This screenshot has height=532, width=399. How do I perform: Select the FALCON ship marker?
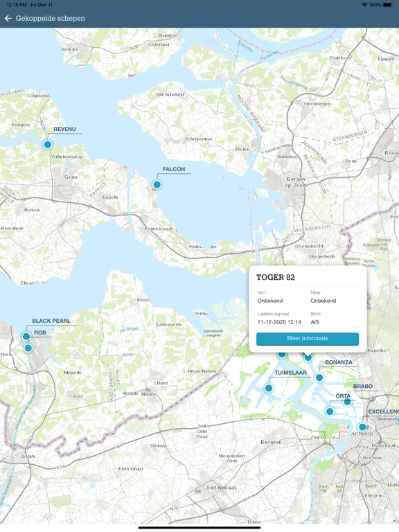click(x=157, y=184)
